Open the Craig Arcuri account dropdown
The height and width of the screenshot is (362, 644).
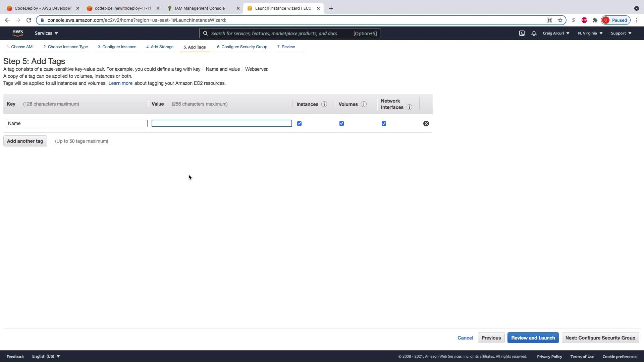(556, 33)
